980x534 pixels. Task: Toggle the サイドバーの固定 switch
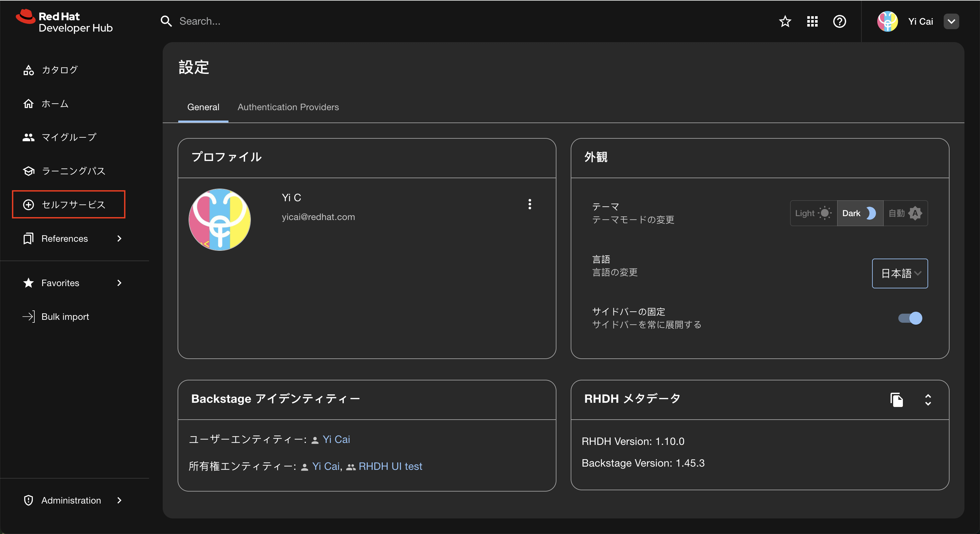click(x=910, y=318)
